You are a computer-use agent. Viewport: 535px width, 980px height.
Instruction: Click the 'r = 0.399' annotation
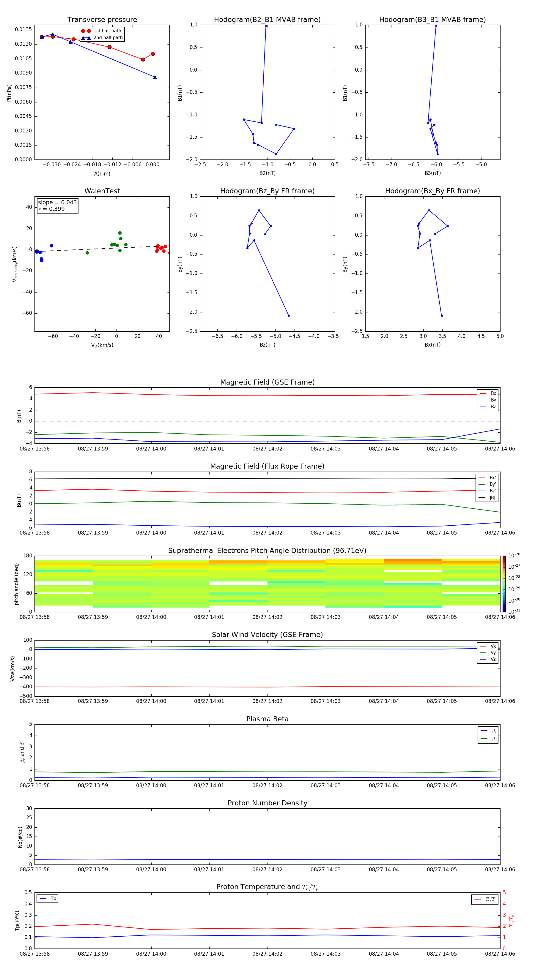[51, 209]
